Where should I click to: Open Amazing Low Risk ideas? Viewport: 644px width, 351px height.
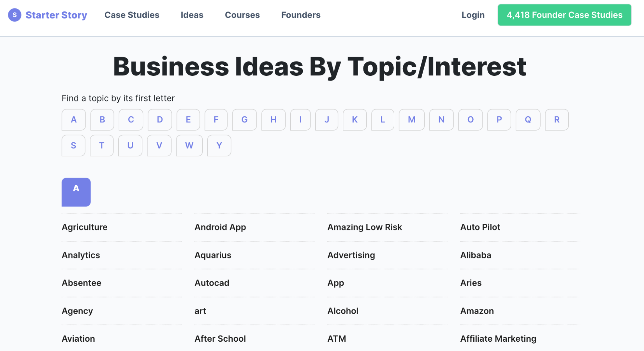pos(365,227)
